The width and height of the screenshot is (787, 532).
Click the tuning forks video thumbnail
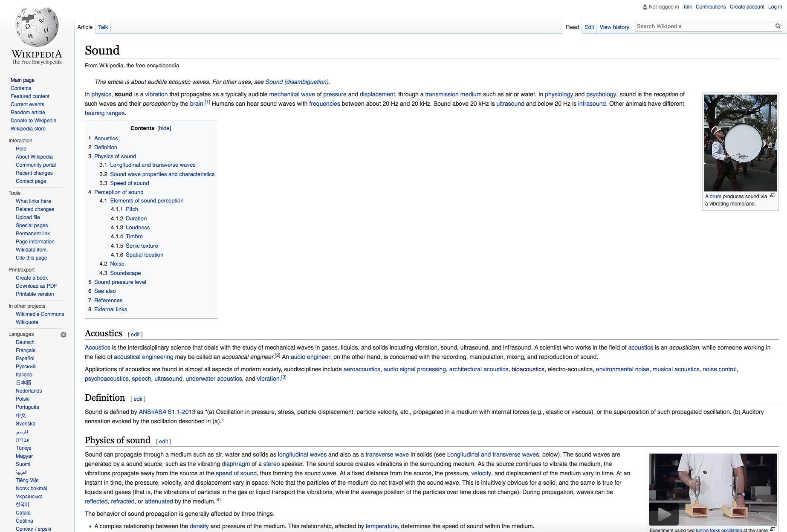coord(713,489)
